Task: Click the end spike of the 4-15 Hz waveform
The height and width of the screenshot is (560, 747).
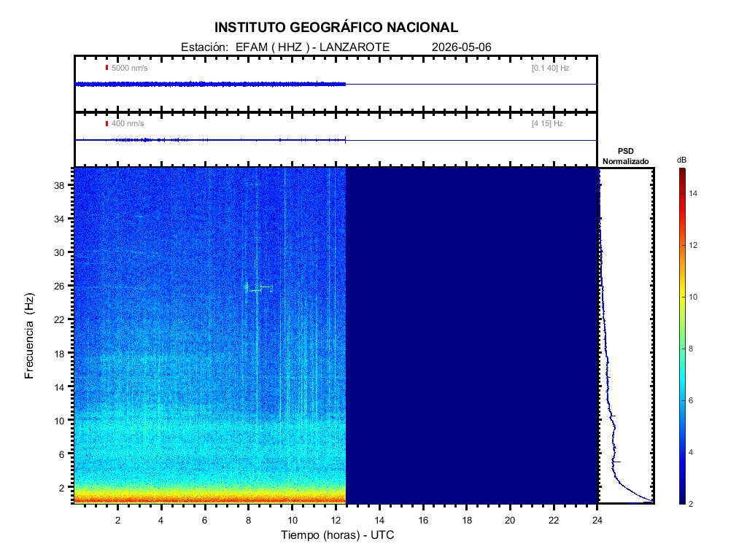Action: 345,140
